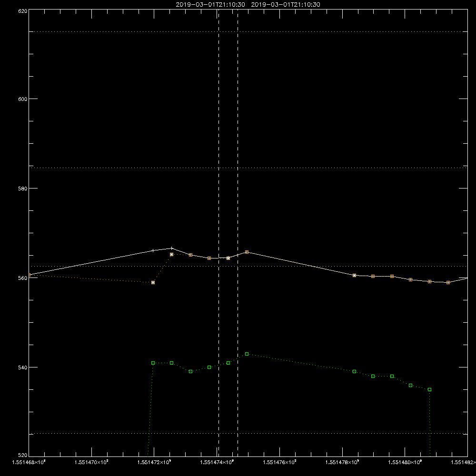Select the orange point dipping to 559 near 1.551472
This screenshot has width=476, height=476.
point(153,283)
